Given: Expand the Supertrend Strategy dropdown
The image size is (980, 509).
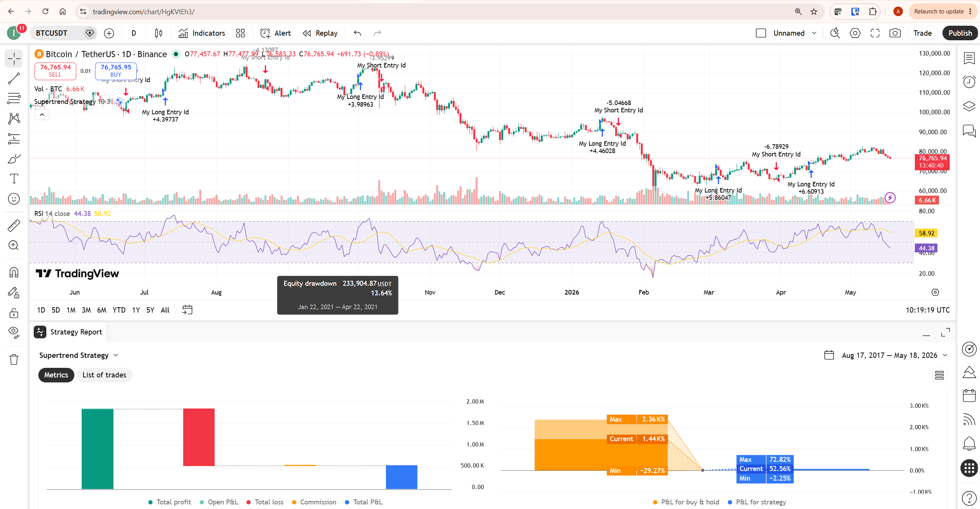Looking at the screenshot, I should (x=79, y=356).
